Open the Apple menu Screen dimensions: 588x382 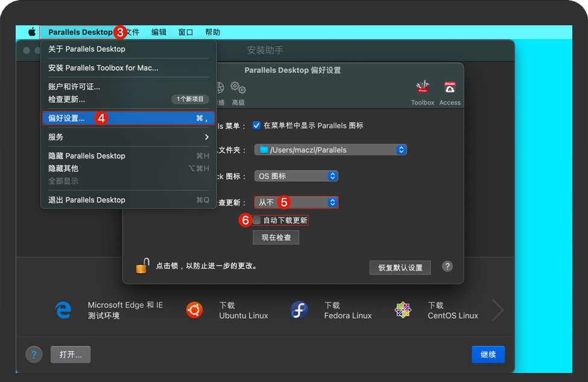[32, 32]
